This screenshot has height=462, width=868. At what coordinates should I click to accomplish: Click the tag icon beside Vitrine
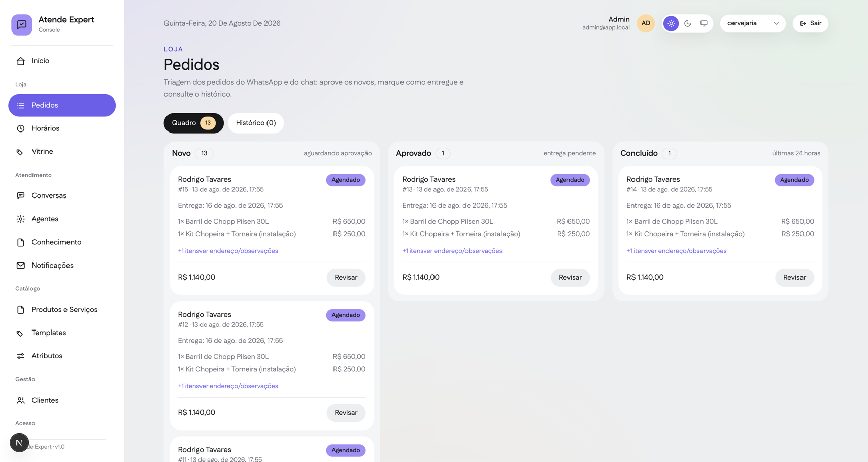coord(21,152)
